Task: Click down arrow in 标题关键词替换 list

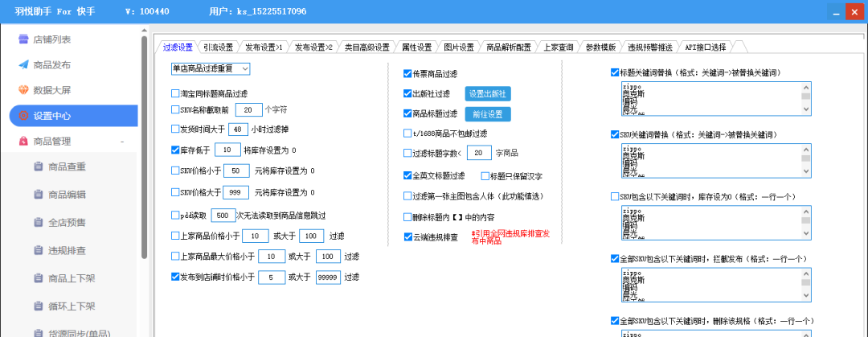Action: click(806, 109)
